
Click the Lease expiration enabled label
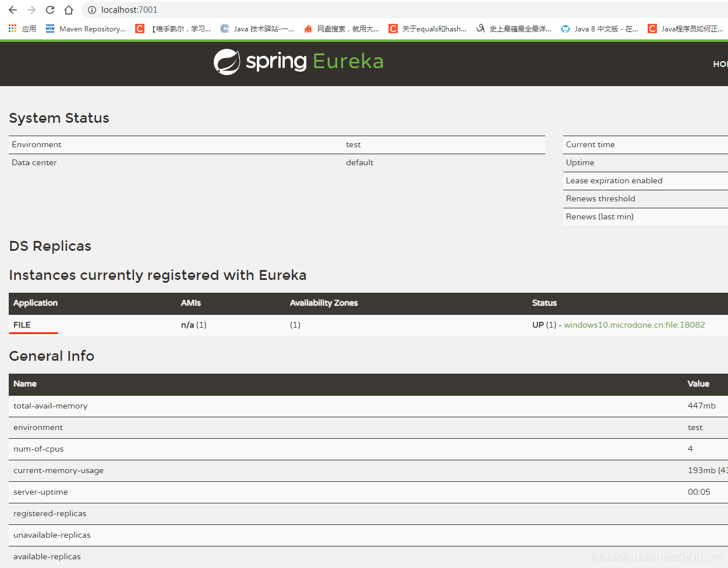614,180
